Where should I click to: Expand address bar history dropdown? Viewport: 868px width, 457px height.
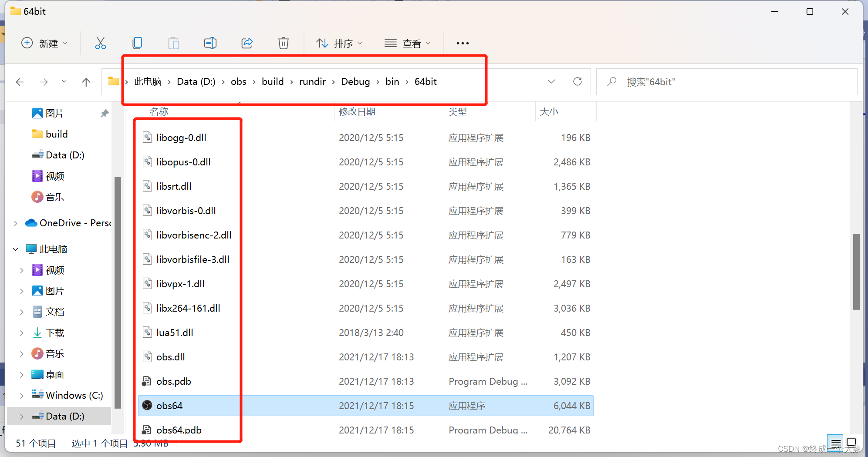coord(551,81)
